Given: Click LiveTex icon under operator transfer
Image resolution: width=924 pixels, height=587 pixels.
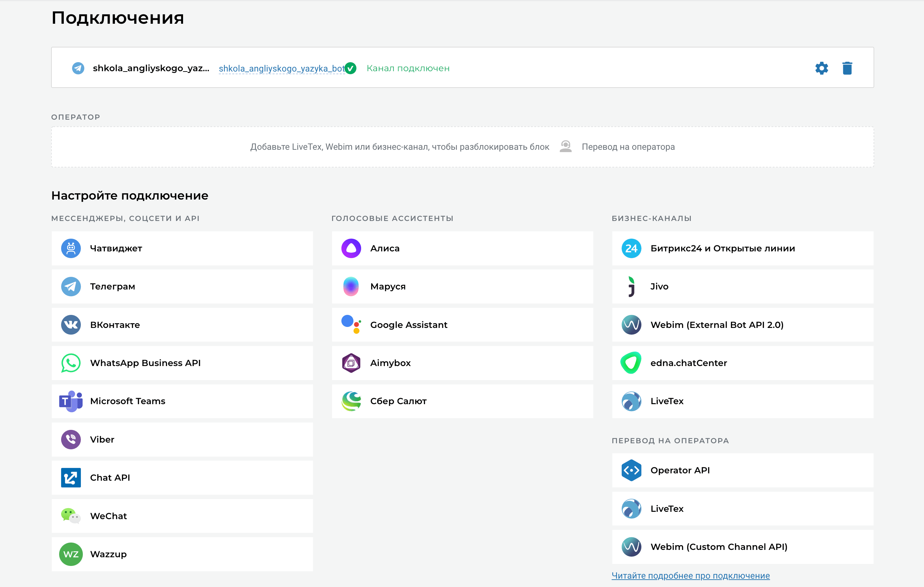Looking at the screenshot, I should point(631,509).
